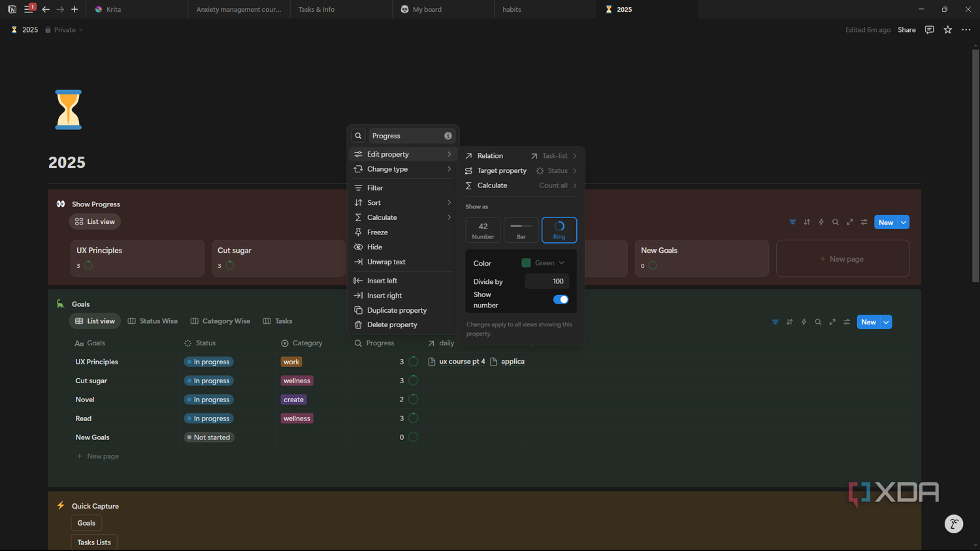Select the Ring display option
980x551 pixels.
(559, 230)
